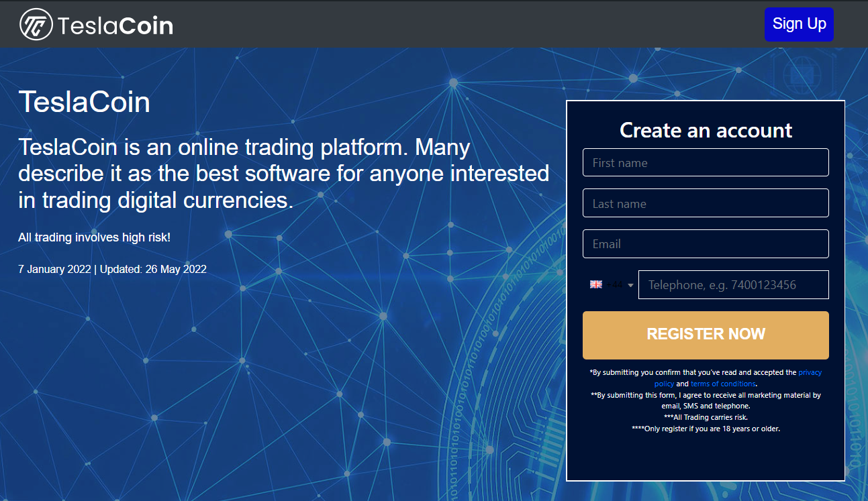
Task: Click the blue Sign Up button
Action: (x=799, y=24)
